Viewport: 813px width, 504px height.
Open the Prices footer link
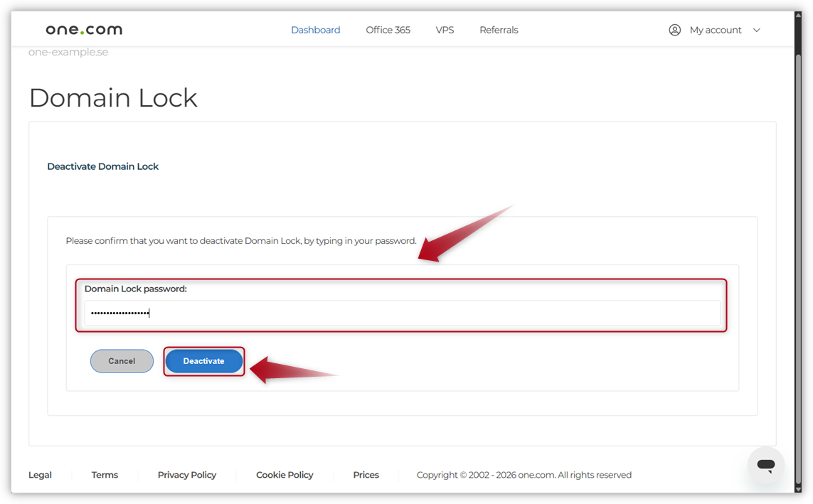(366, 475)
